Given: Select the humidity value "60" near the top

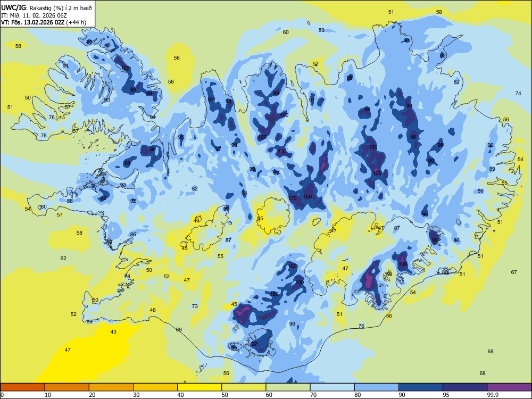Looking at the screenshot, I should pos(286,32).
